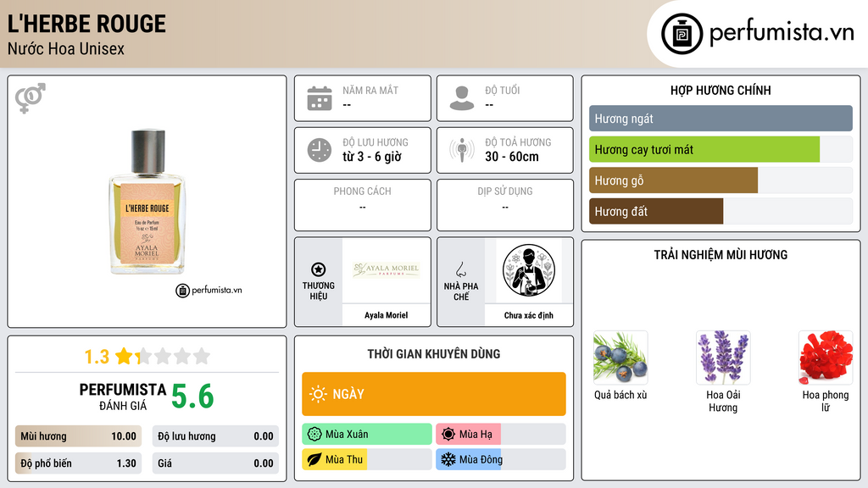The width and height of the screenshot is (868, 488).
Task: Click the Ayala Moriel brand name link
Action: click(387, 315)
